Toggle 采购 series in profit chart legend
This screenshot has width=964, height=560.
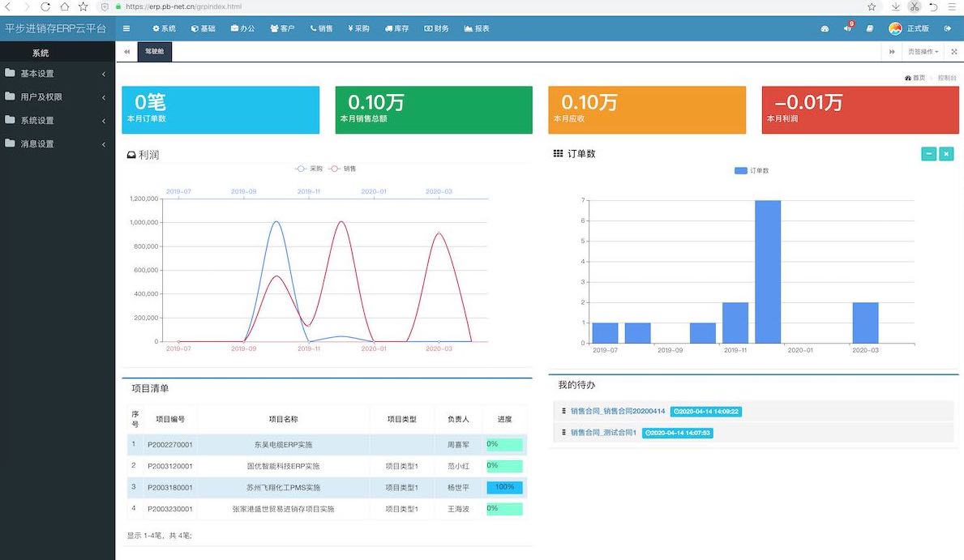[309, 169]
